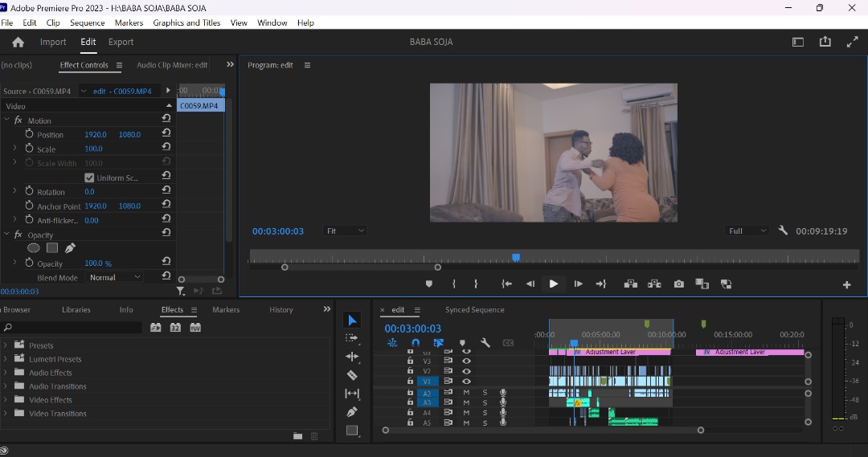Go to In point
This screenshot has height=457, width=868.
[506, 284]
